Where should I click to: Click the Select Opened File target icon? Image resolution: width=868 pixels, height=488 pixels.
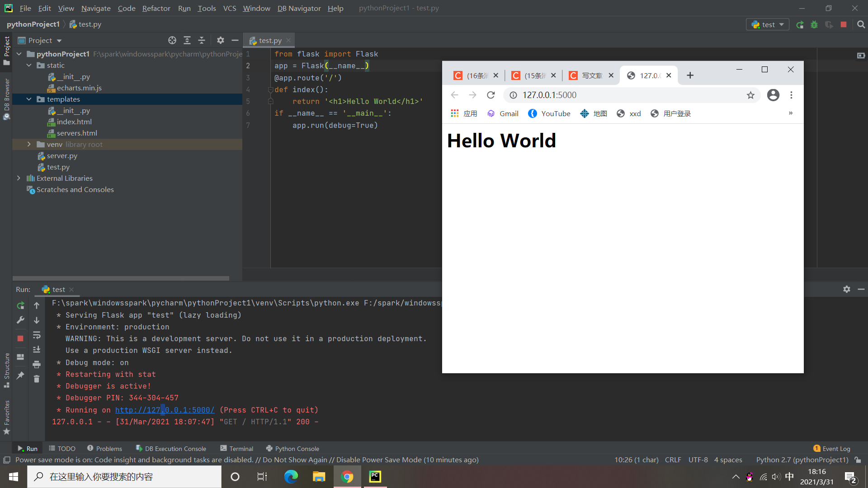[172, 41]
